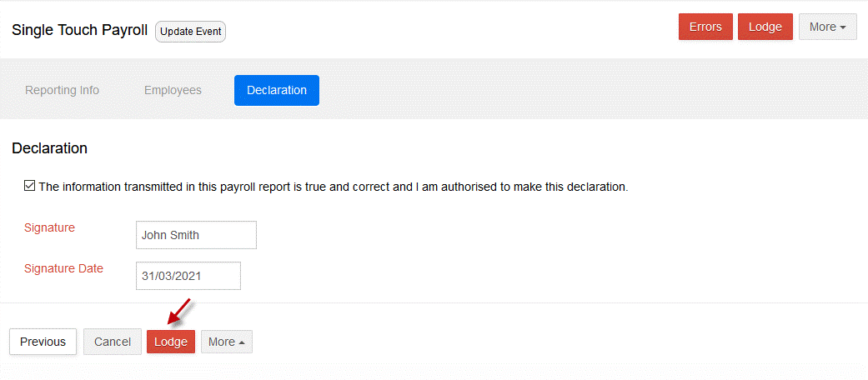
Task: Expand the bottom More dropup menu
Action: pyautogui.click(x=227, y=342)
